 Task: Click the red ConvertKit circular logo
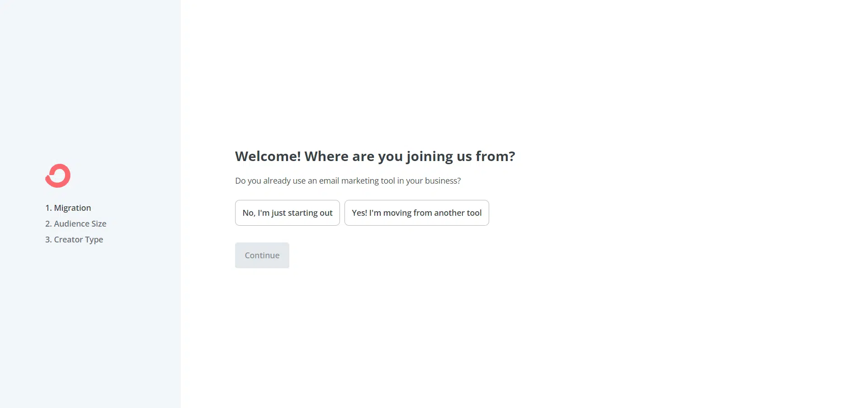58,176
